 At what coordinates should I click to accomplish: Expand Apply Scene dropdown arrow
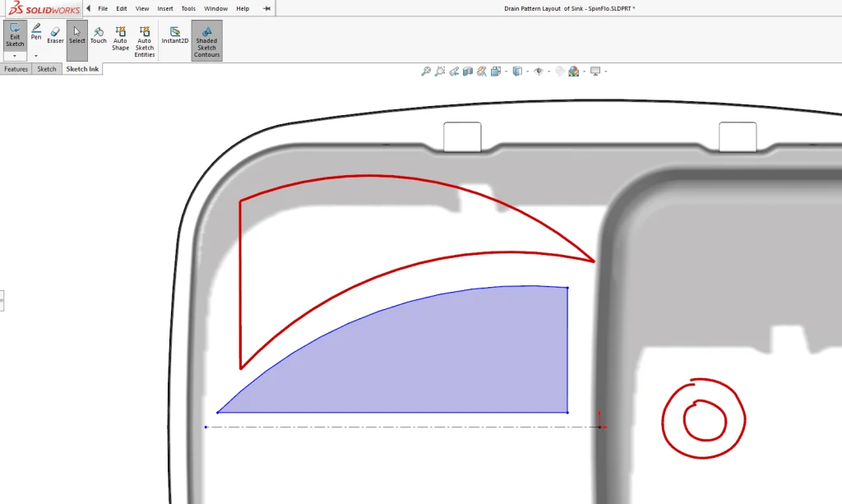click(x=585, y=72)
